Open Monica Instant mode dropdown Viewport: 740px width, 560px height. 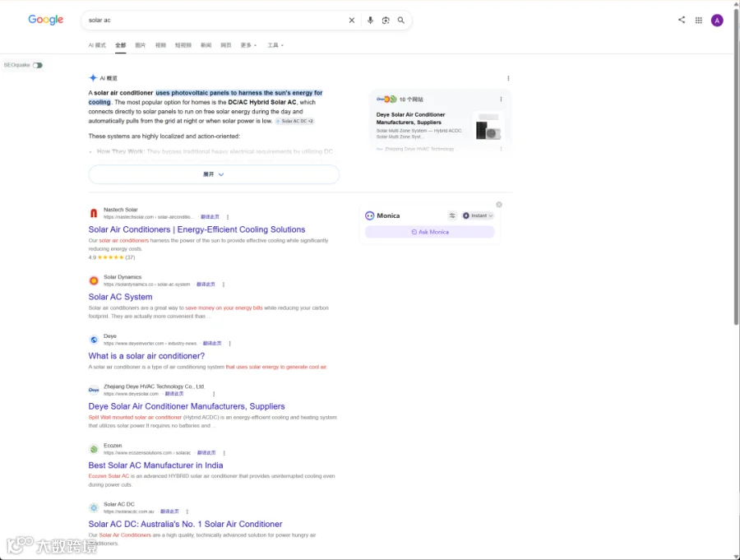(x=478, y=215)
